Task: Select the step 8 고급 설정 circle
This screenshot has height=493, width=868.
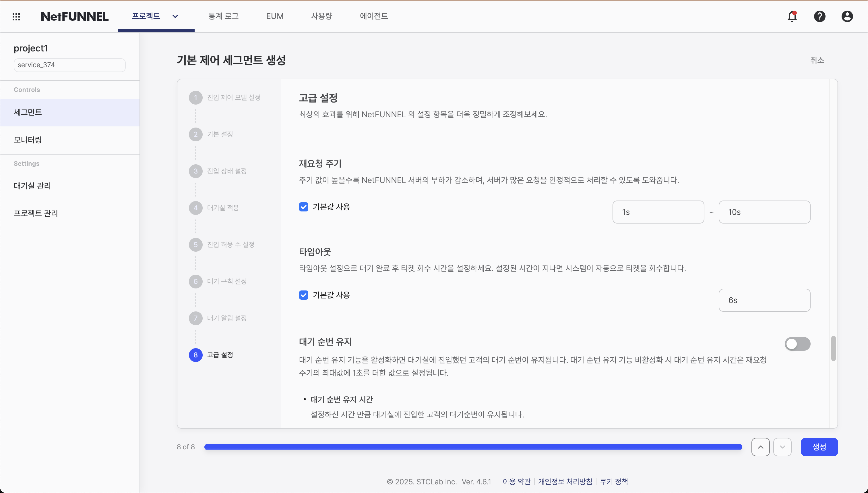Action: [x=195, y=355]
